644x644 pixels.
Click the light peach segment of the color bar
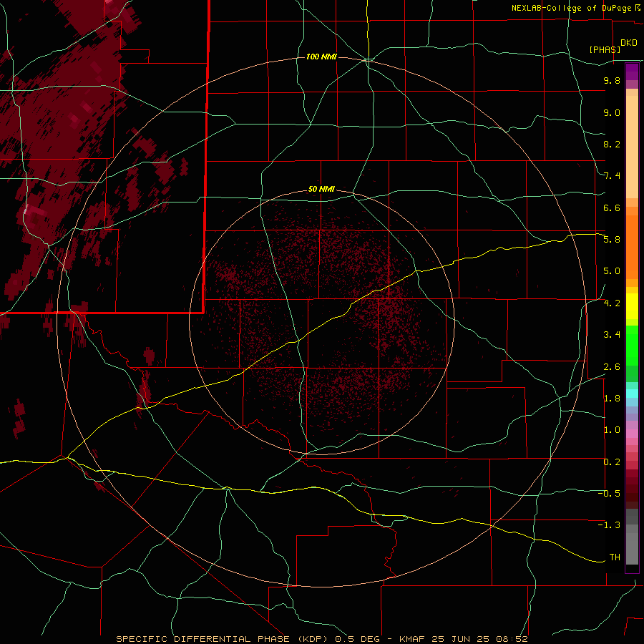[632, 147]
